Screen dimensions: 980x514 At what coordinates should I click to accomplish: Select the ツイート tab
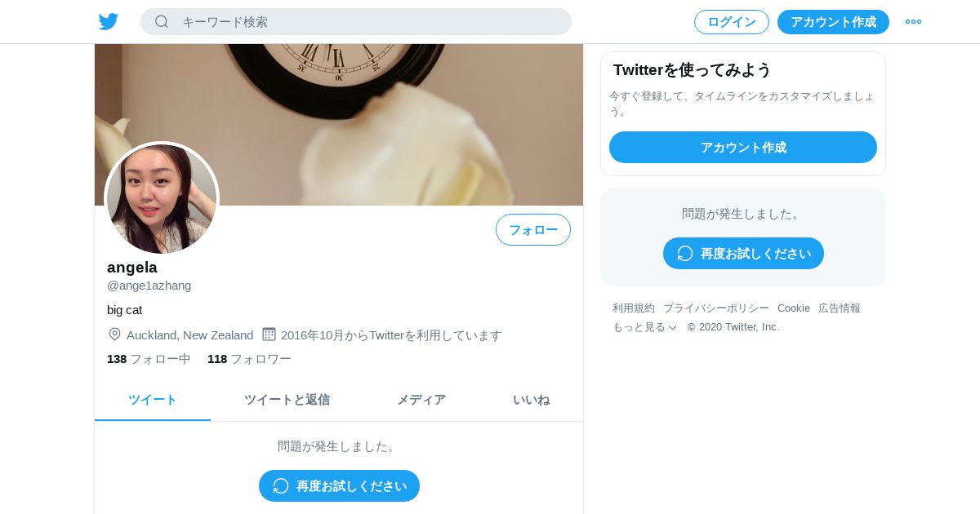(x=153, y=400)
